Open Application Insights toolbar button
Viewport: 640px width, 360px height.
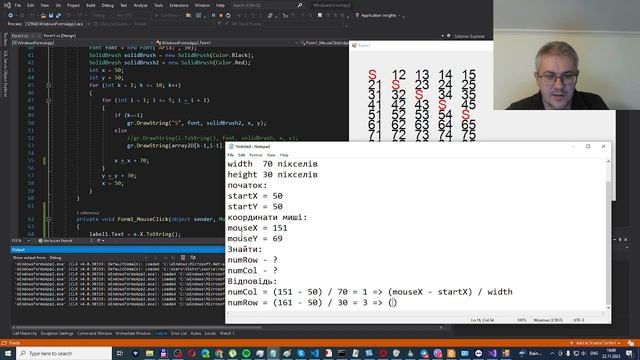click(378, 16)
